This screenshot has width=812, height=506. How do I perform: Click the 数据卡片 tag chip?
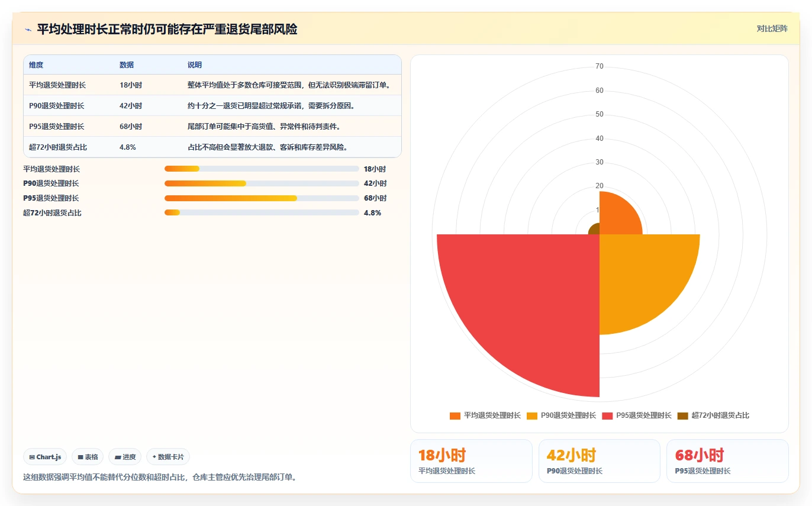(x=168, y=457)
